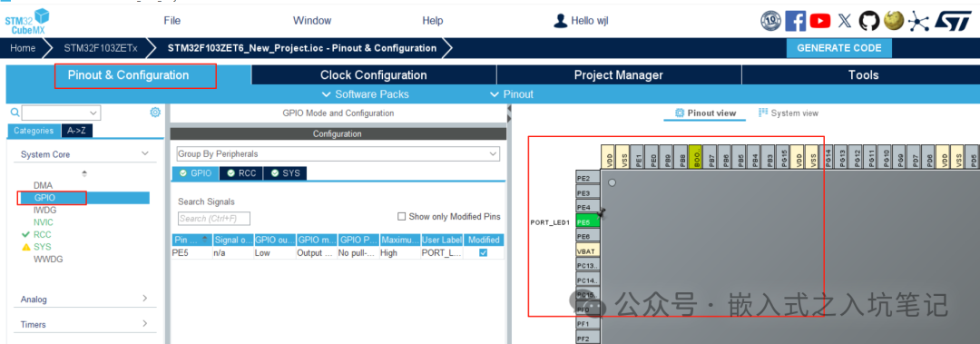Click the GENERATE CODE button
Screen dimensions: 980x344
[x=839, y=47]
